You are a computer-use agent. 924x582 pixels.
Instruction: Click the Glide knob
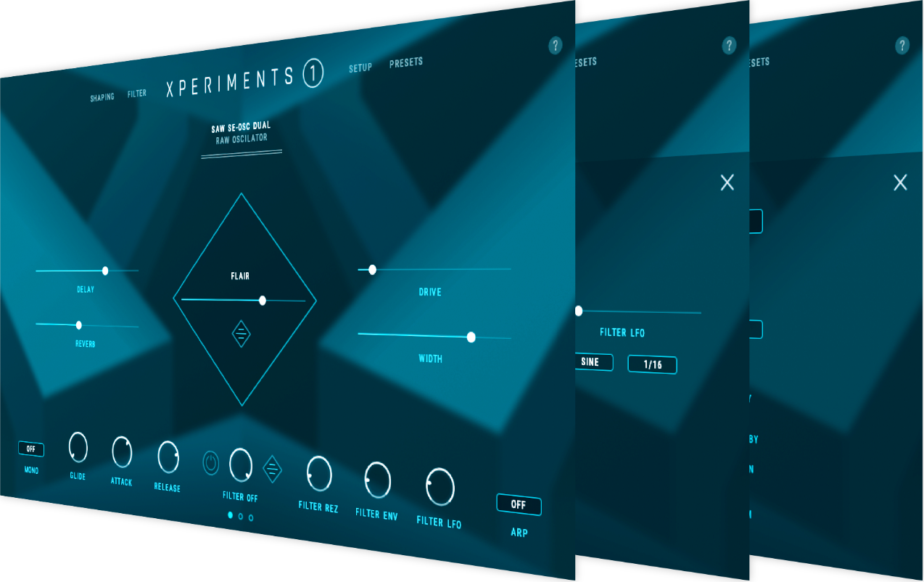[x=78, y=447]
